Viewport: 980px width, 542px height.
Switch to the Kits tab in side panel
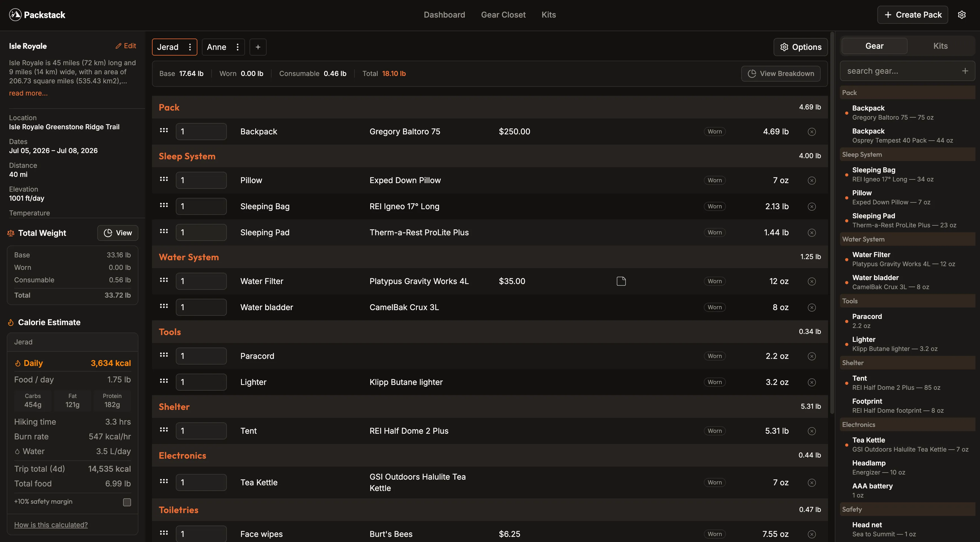940,46
